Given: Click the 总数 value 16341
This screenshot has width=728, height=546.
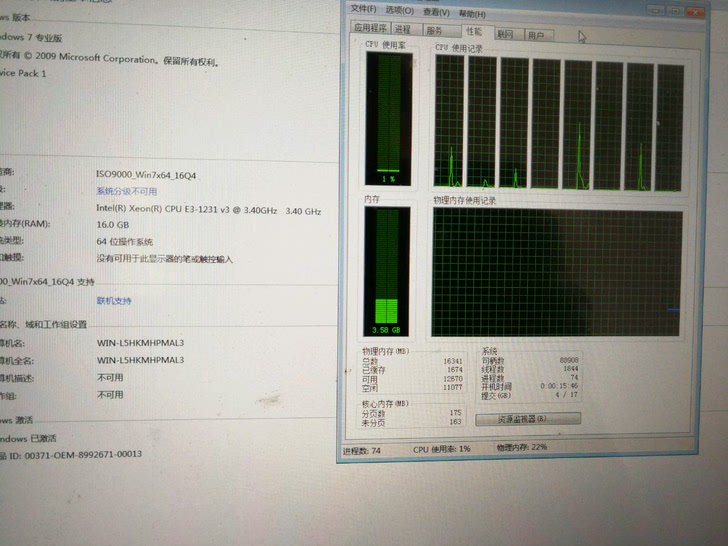Looking at the screenshot, I should pos(453,361).
